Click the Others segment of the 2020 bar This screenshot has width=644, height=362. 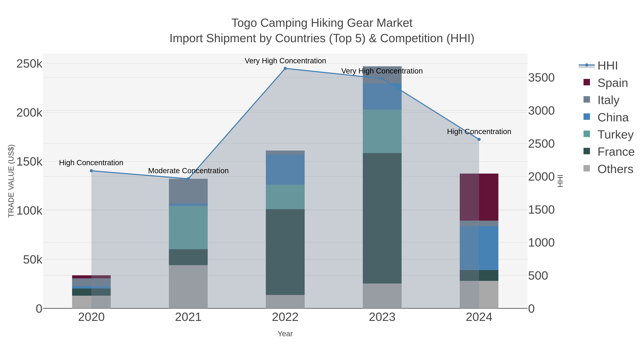(x=91, y=302)
